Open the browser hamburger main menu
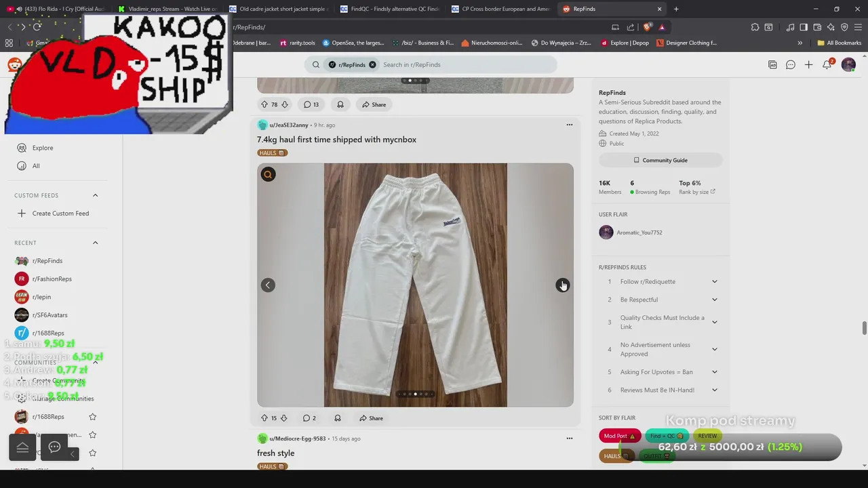 (x=858, y=27)
